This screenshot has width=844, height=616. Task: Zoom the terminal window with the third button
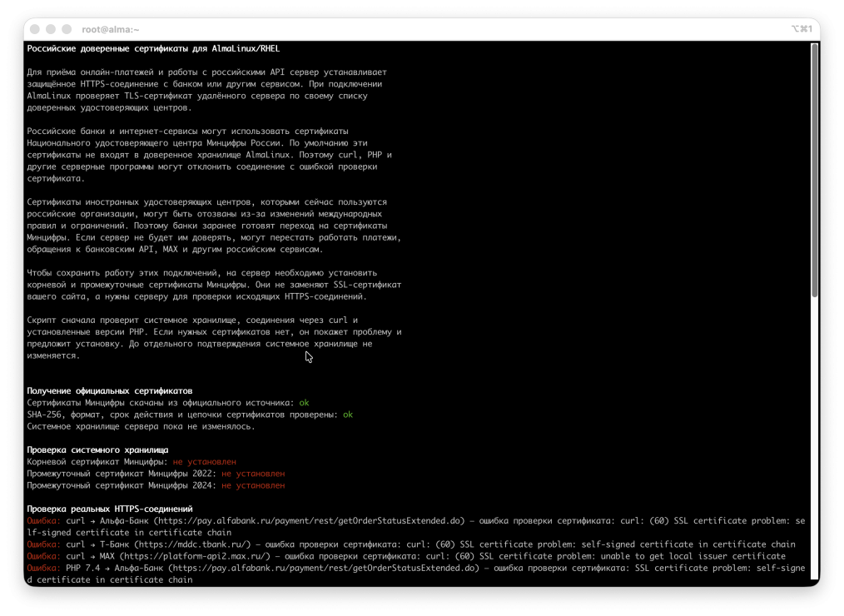[67, 29]
